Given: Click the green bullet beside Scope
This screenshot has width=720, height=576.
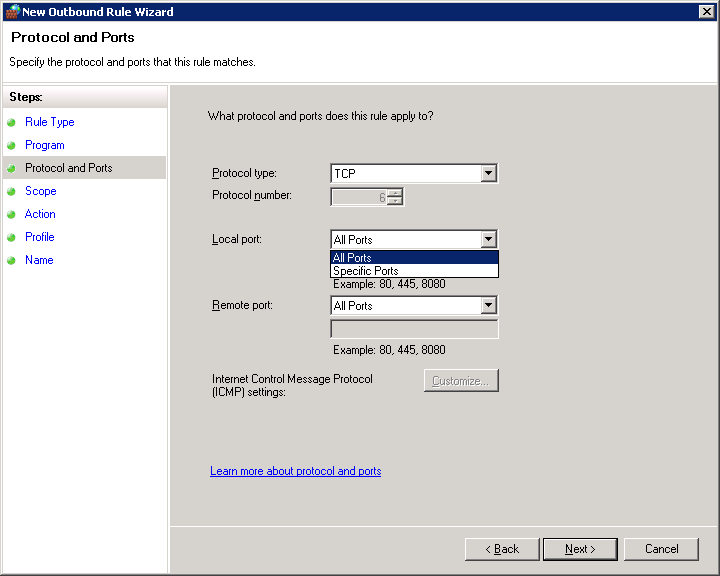Looking at the screenshot, I should [11, 191].
